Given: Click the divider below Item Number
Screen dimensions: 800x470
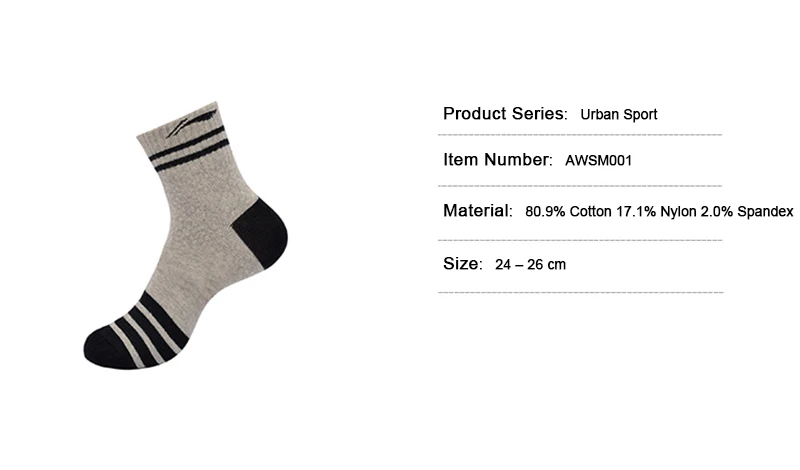Looking at the screenshot, I should [x=580, y=186].
